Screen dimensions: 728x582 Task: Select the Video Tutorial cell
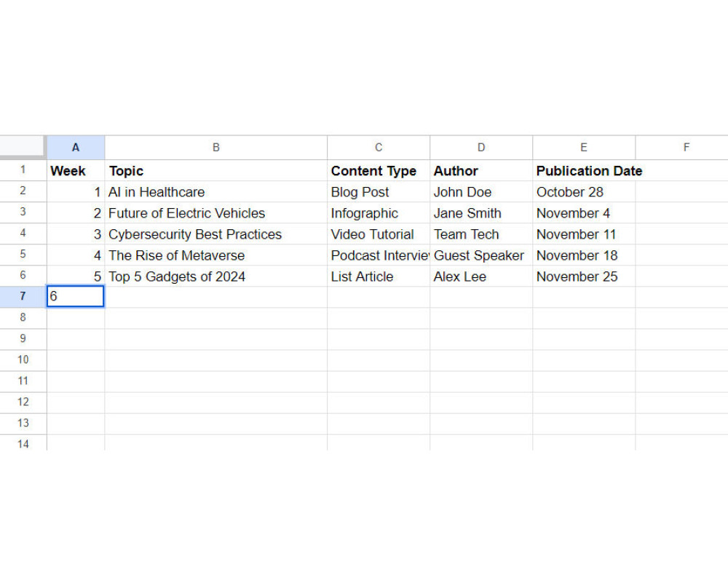(x=379, y=234)
